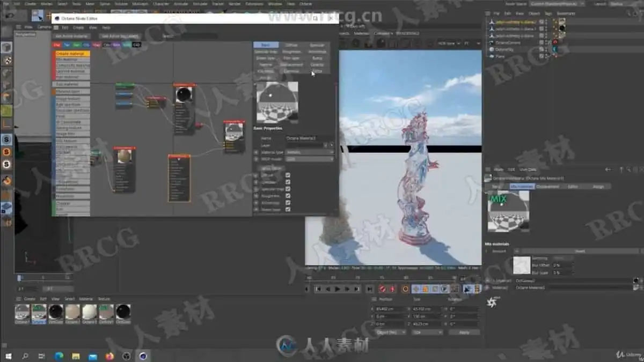This screenshot has height=362, width=644.
Task: Click the Tex filter in Node Editor
Action: 67,45
